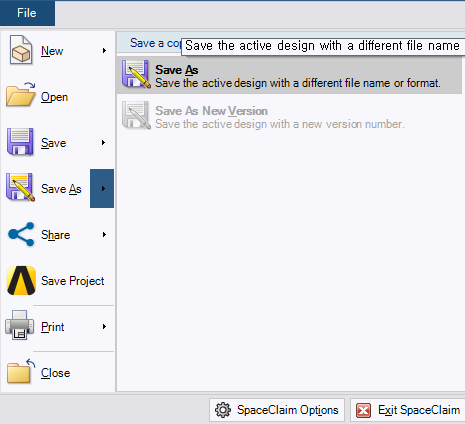Viewport: 465px width, 424px height.
Task: Choose the Print menu entry
Action: click(52, 327)
